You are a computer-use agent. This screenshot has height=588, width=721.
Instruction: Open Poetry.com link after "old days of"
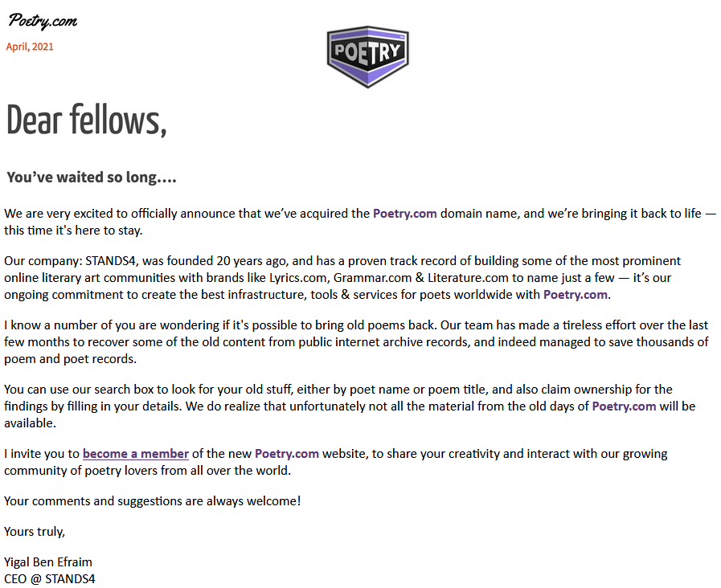pyautogui.click(x=624, y=406)
